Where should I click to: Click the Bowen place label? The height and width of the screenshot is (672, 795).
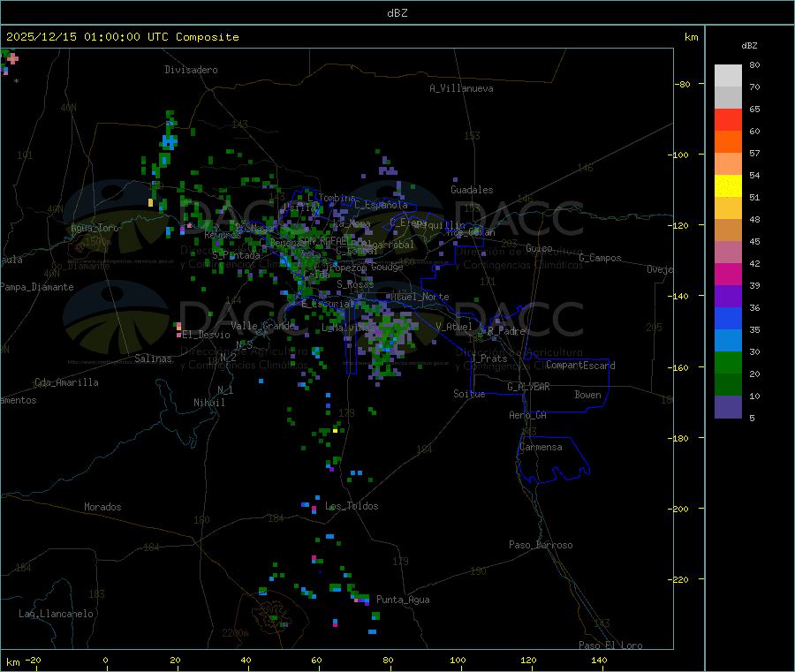coord(587,395)
